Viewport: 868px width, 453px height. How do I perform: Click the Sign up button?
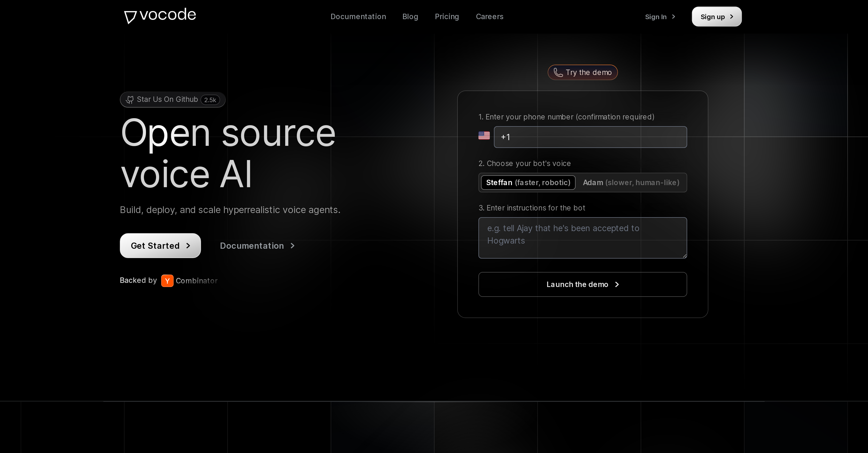click(716, 17)
